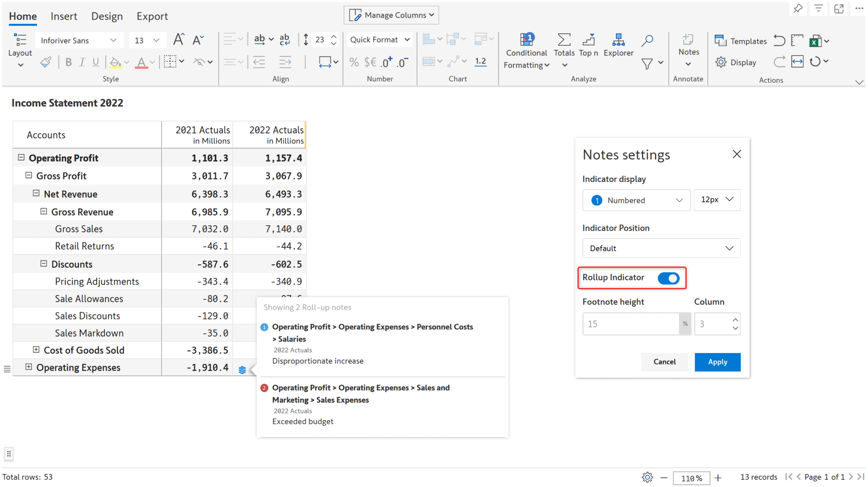Click the footnote height percentage input field
The image size is (868, 487).
(x=632, y=324)
